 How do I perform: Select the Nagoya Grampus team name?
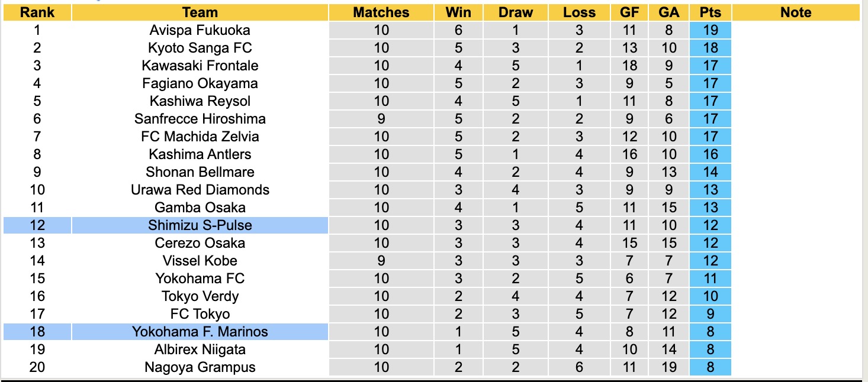[x=200, y=367]
